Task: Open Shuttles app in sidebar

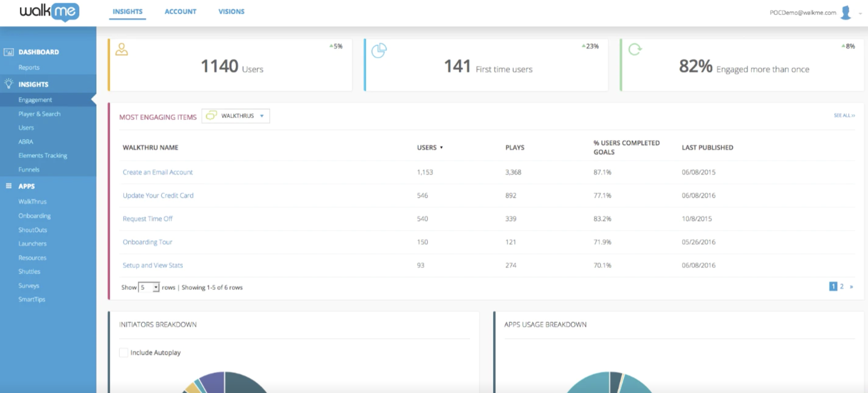Action: pos(29,271)
